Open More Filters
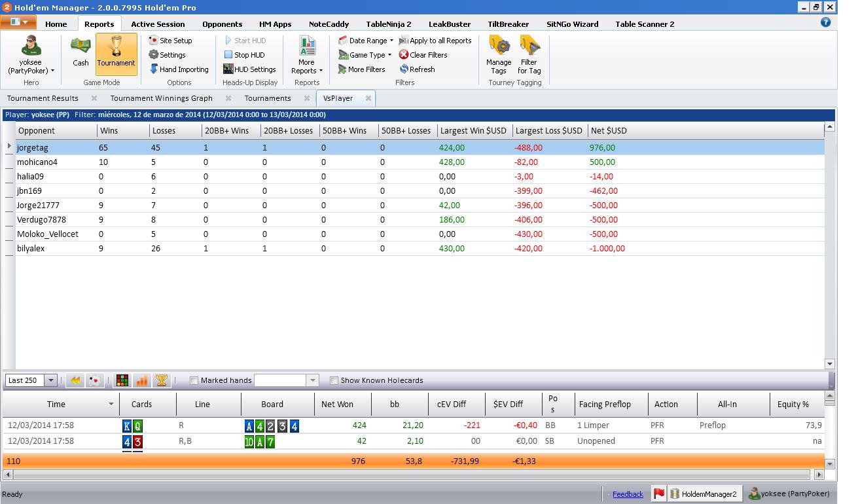858x504 pixels. (361, 69)
